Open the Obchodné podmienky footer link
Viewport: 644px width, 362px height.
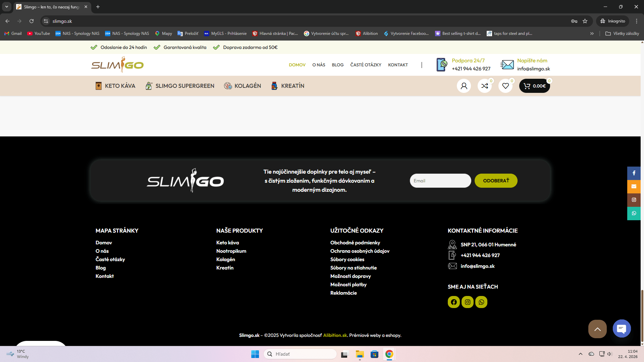(x=355, y=243)
